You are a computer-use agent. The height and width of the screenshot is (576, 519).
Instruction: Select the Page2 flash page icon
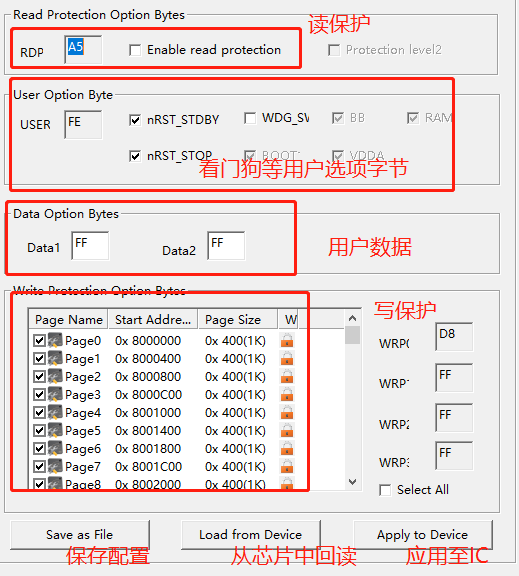pos(55,377)
